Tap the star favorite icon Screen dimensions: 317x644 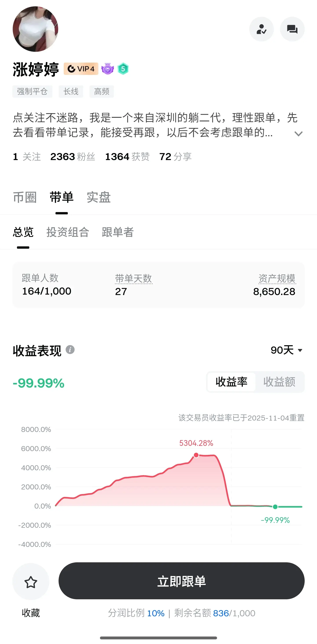(x=31, y=582)
